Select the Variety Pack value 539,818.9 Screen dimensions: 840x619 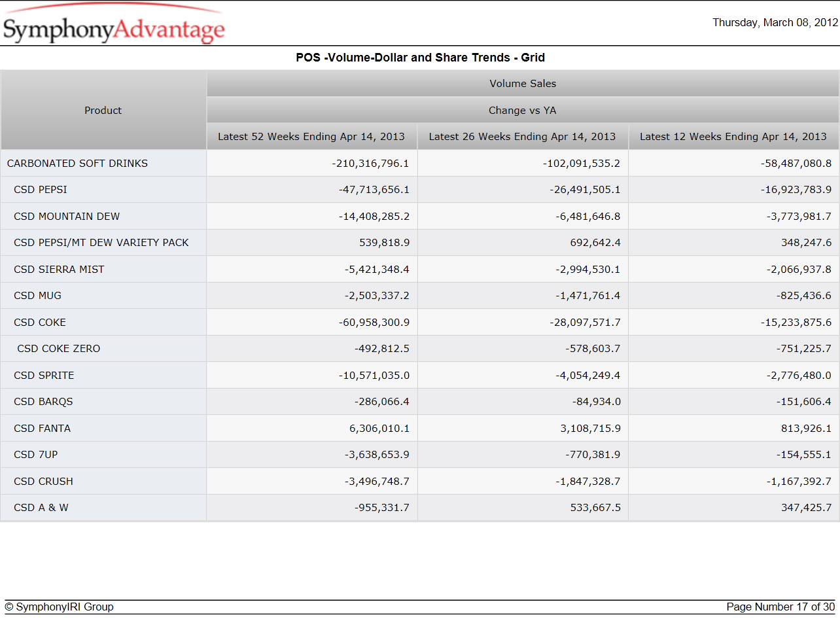[385, 243]
